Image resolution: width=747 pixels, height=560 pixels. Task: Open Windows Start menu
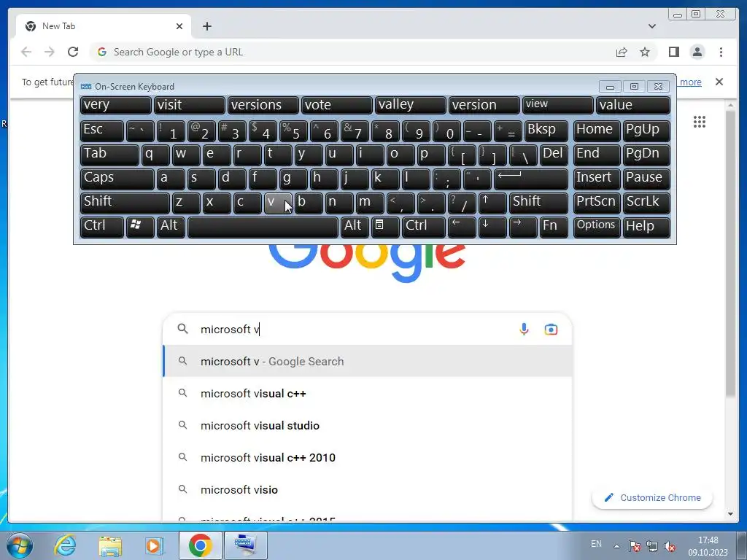(x=19, y=545)
